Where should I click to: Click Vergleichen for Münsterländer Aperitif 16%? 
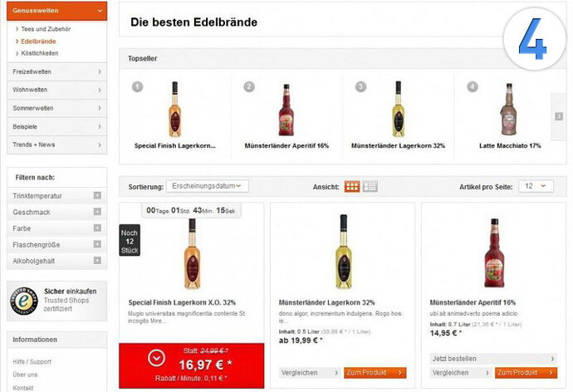click(x=461, y=373)
